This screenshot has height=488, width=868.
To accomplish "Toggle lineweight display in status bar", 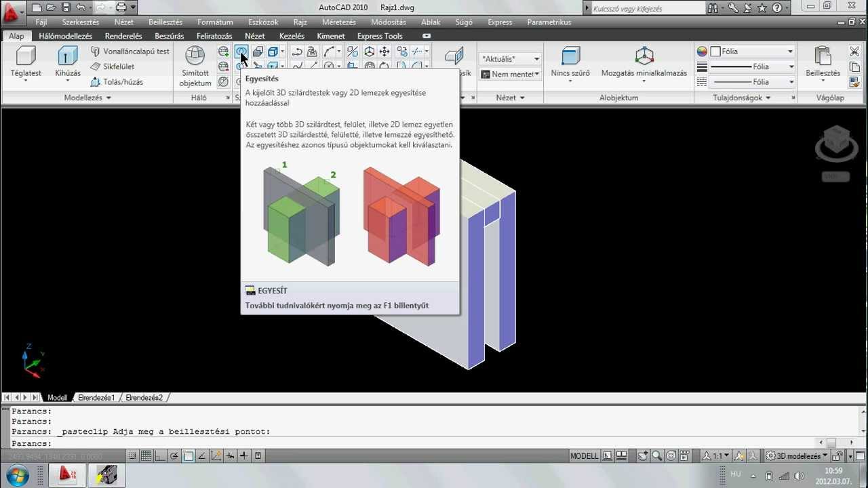I will point(244,456).
